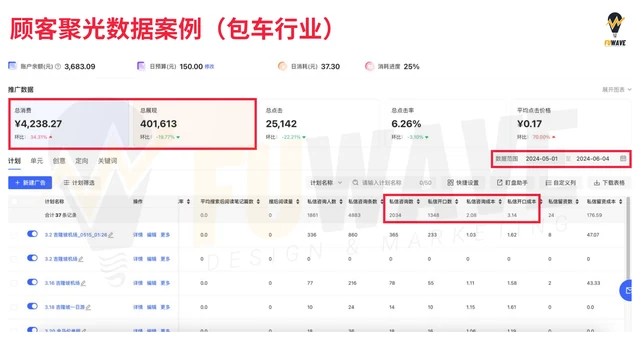Toggle off the 3.16 吉隆坡机场 plan
640x360 pixels.
32,282
